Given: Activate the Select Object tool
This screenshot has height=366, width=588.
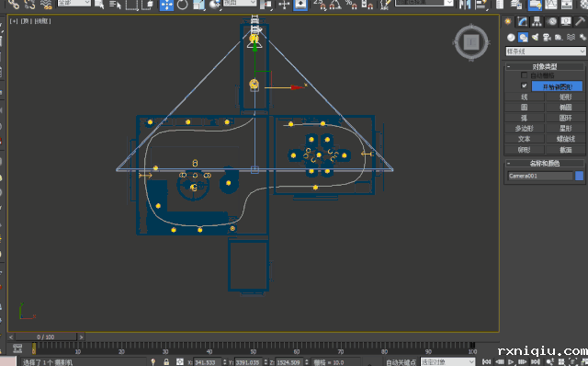Looking at the screenshot, I should [99, 4].
